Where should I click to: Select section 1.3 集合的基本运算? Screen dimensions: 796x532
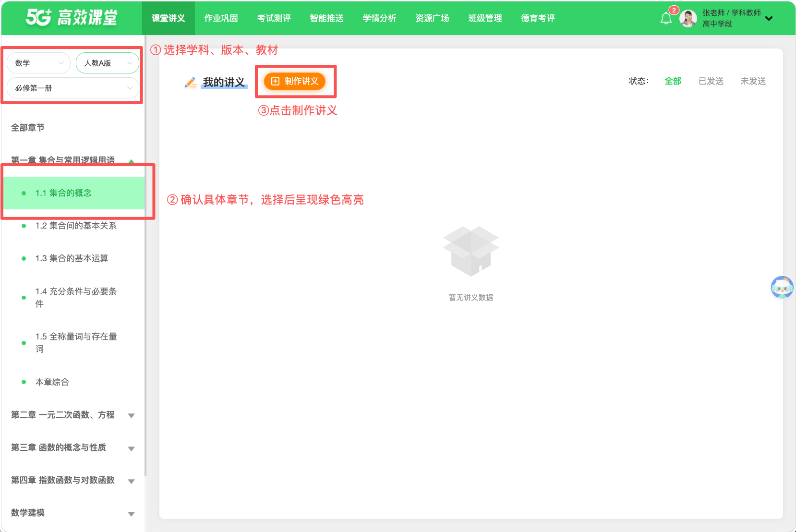[x=73, y=258]
